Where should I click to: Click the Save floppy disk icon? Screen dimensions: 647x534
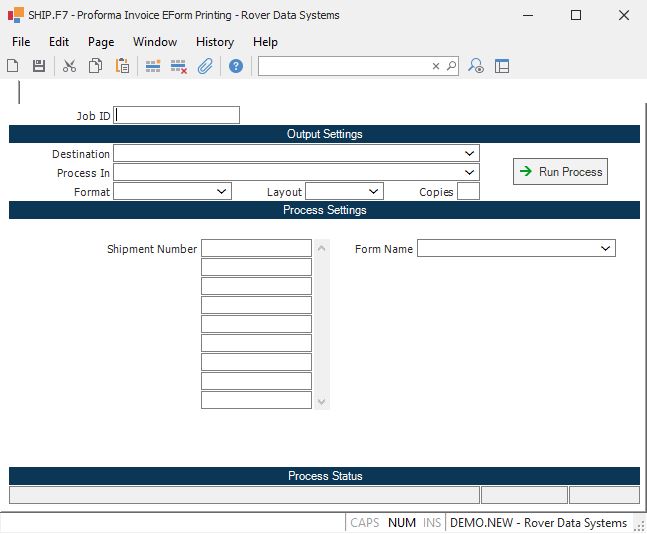39,66
